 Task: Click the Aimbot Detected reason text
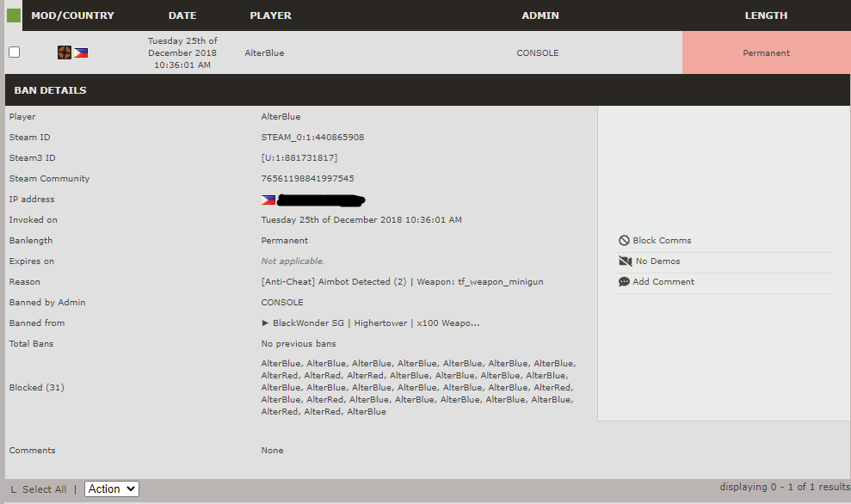[402, 281]
